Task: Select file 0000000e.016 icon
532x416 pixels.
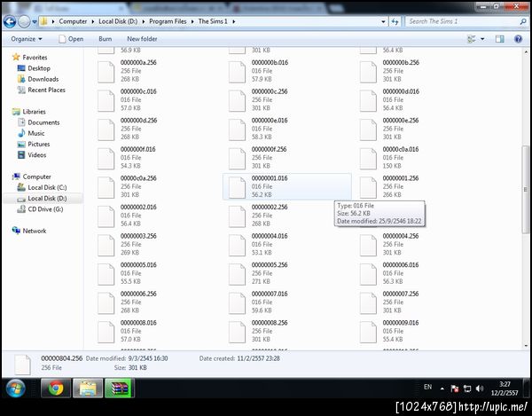Action: coord(237,130)
